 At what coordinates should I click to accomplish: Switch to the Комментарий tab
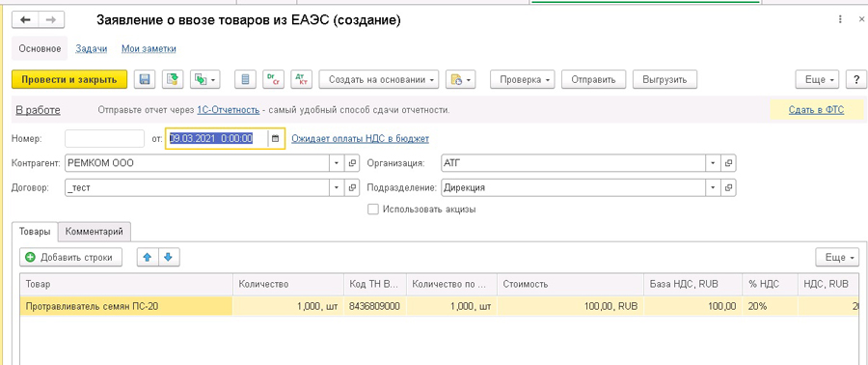tap(95, 232)
